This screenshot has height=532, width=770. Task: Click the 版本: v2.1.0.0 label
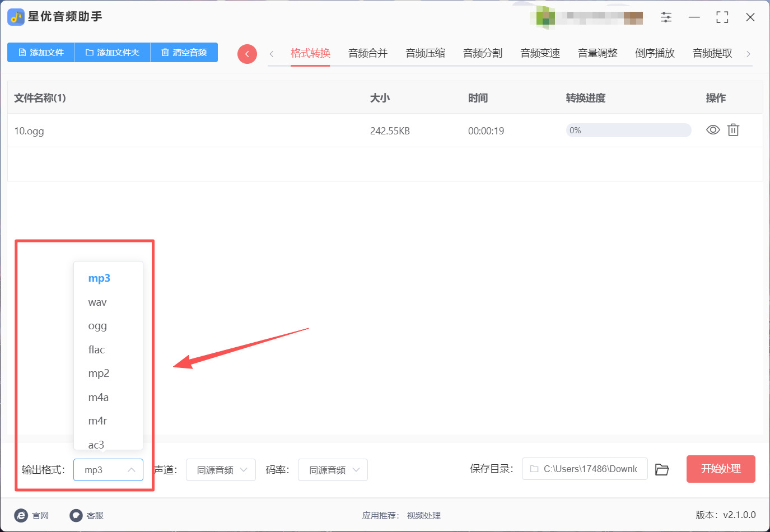point(726,515)
